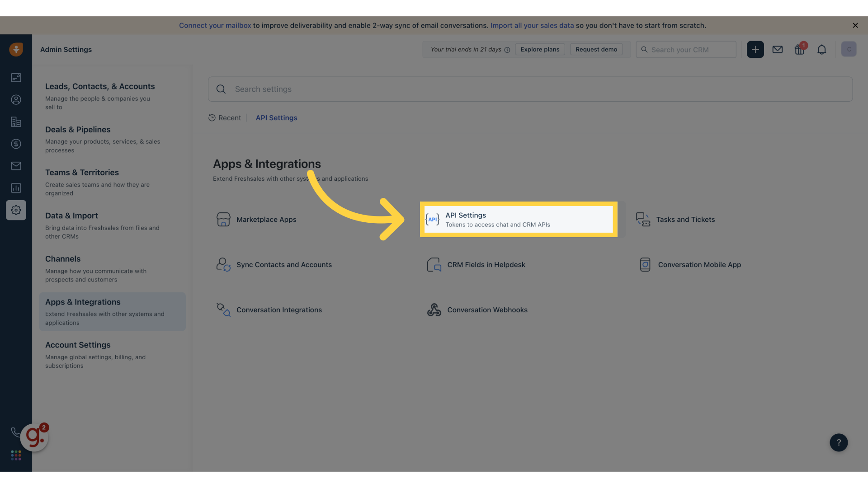This screenshot has height=488, width=868.
Task: Select Apps & Integrations settings section
Action: pos(112,312)
